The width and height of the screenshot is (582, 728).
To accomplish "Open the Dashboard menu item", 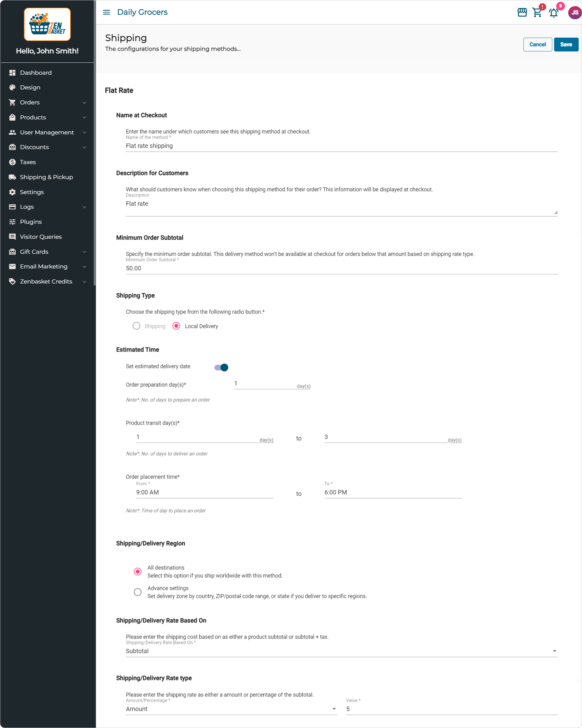I will tap(36, 73).
